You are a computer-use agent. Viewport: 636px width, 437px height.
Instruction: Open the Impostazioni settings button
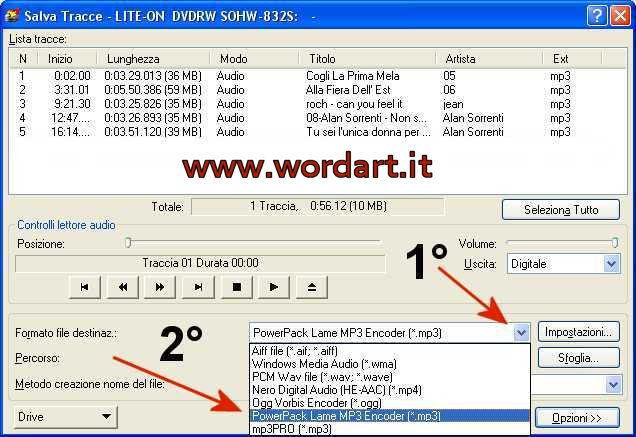(x=578, y=332)
